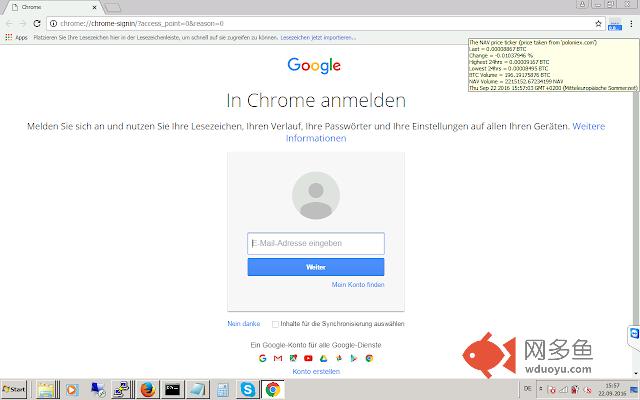Open the TeamViewer side panel icon

(634, 334)
